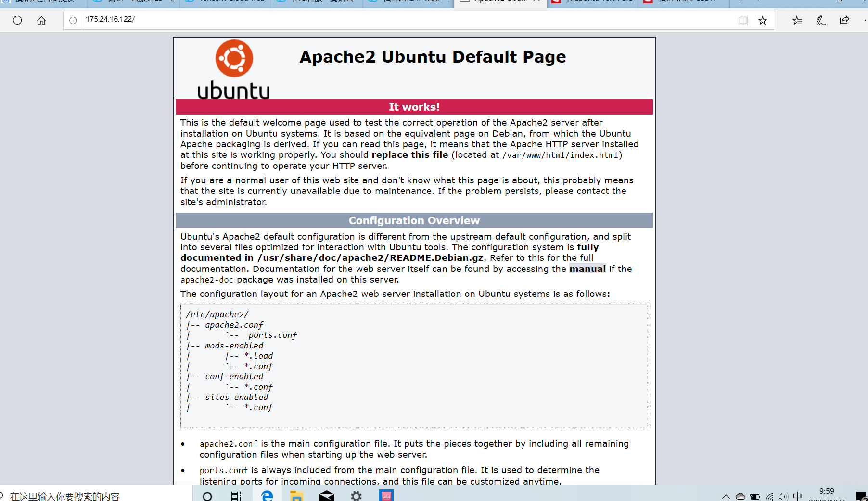Open the pink app on the taskbar

click(x=386, y=496)
